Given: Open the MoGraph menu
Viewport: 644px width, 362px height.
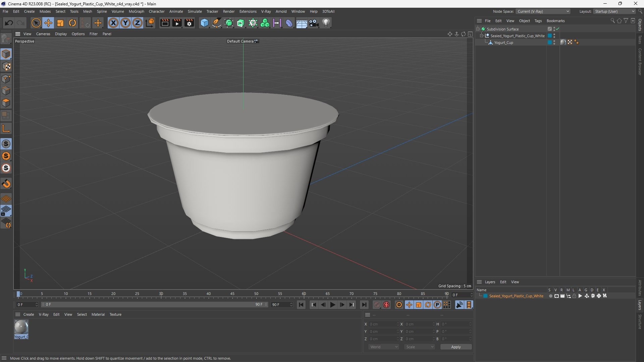Looking at the screenshot, I should [136, 11].
